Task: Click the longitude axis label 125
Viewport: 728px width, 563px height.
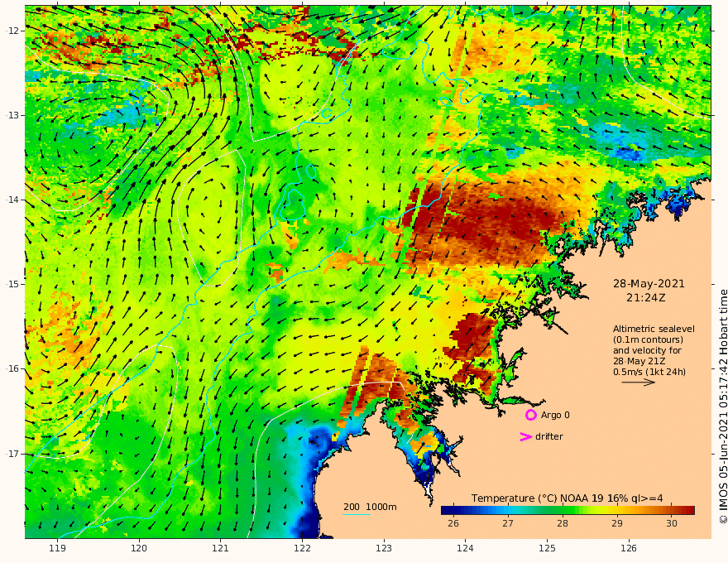Action: click(x=547, y=548)
